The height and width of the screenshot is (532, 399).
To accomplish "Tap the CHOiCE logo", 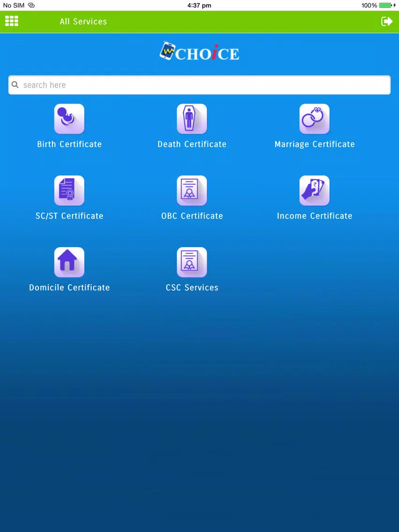I will click(x=199, y=51).
